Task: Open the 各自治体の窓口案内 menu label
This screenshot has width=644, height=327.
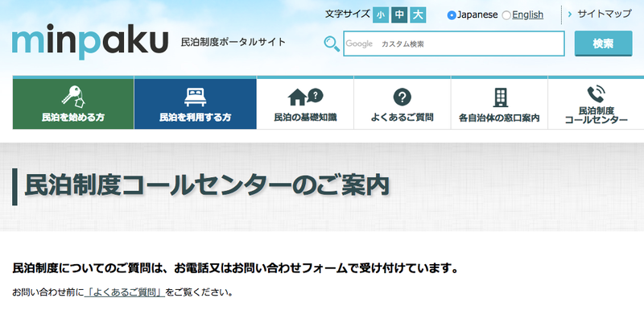Action: click(x=499, y=118)
